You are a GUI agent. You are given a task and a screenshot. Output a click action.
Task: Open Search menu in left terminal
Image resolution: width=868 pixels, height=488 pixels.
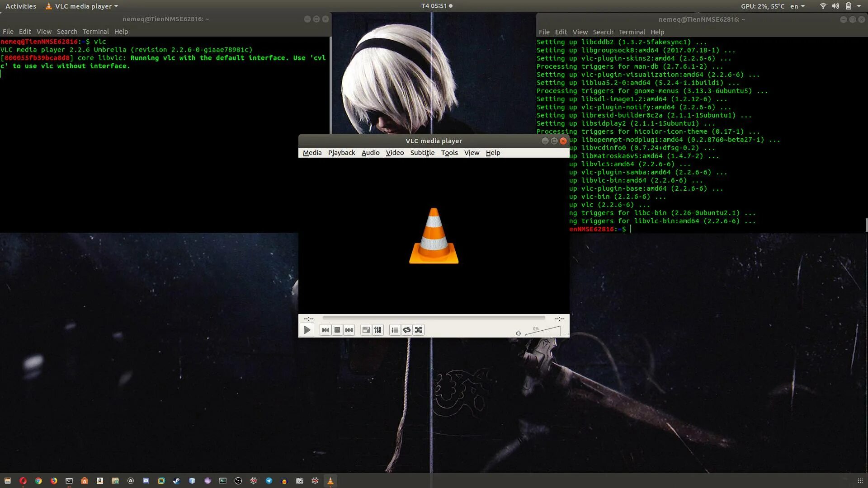click(67, 32)
